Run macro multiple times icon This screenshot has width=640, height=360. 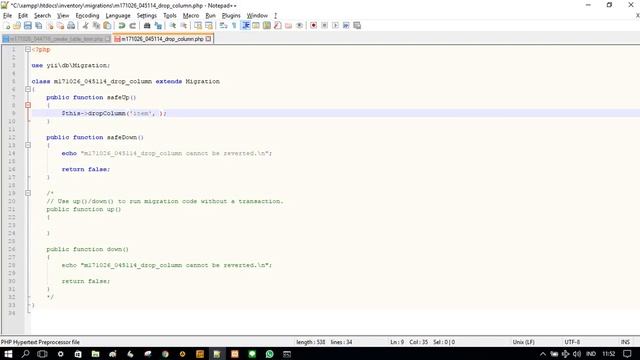click(x=346, y=26)
